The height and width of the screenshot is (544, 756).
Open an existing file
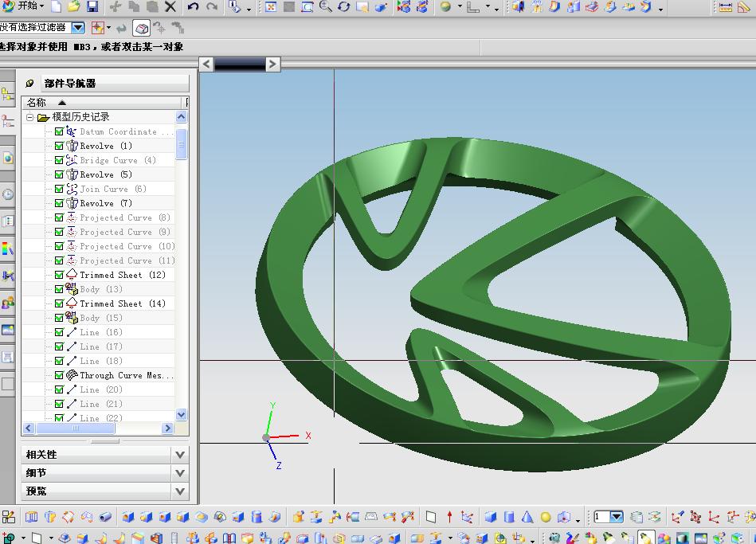(x=74, y=6)
